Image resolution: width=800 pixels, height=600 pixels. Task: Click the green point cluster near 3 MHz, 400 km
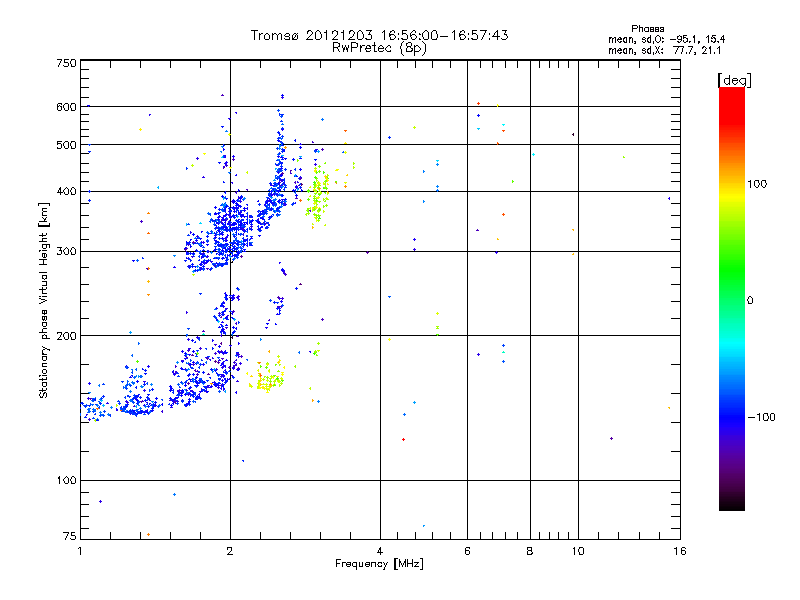(x=318, y=196)
